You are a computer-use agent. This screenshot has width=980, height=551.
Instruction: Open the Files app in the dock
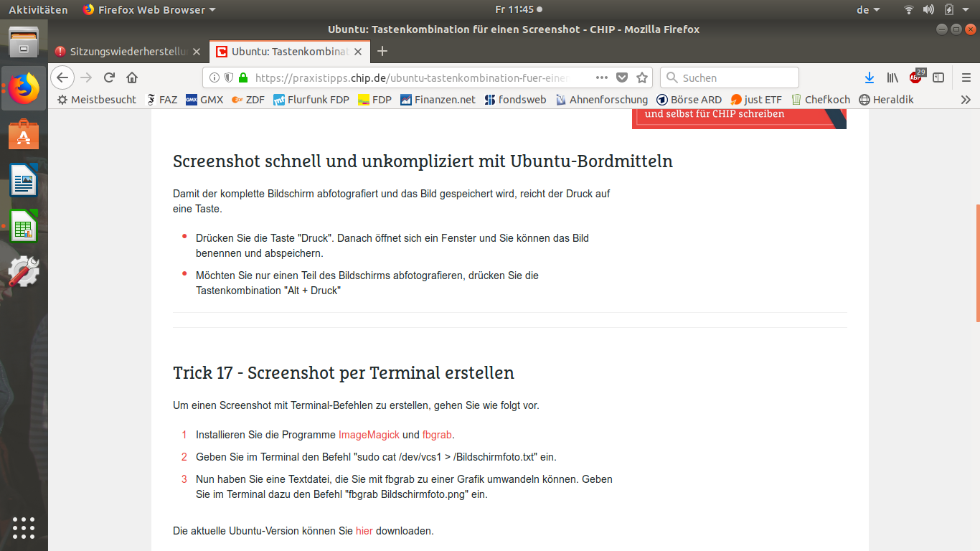coord(24,42)
